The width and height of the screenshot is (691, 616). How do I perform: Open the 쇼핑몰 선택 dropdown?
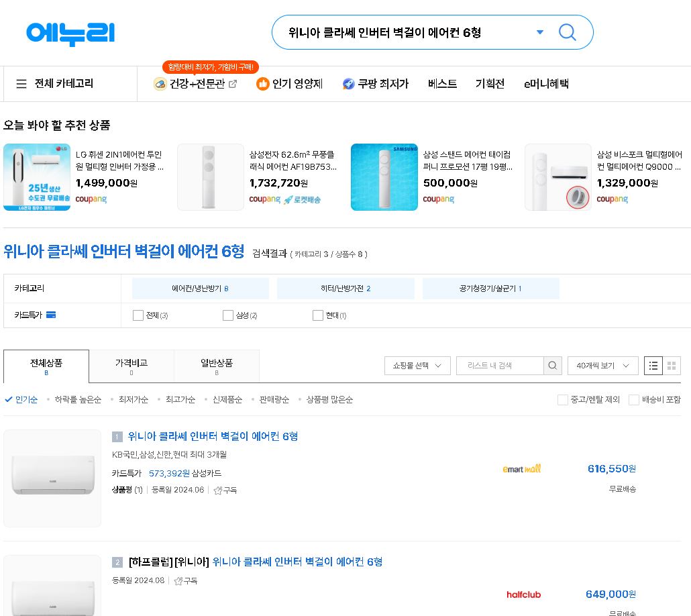coord(417,366)
